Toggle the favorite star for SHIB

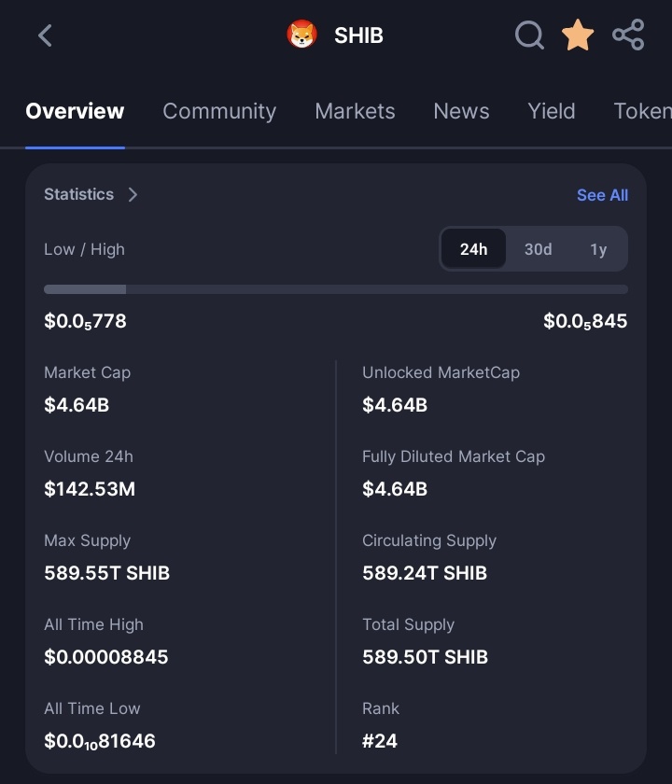click(578, 35)
